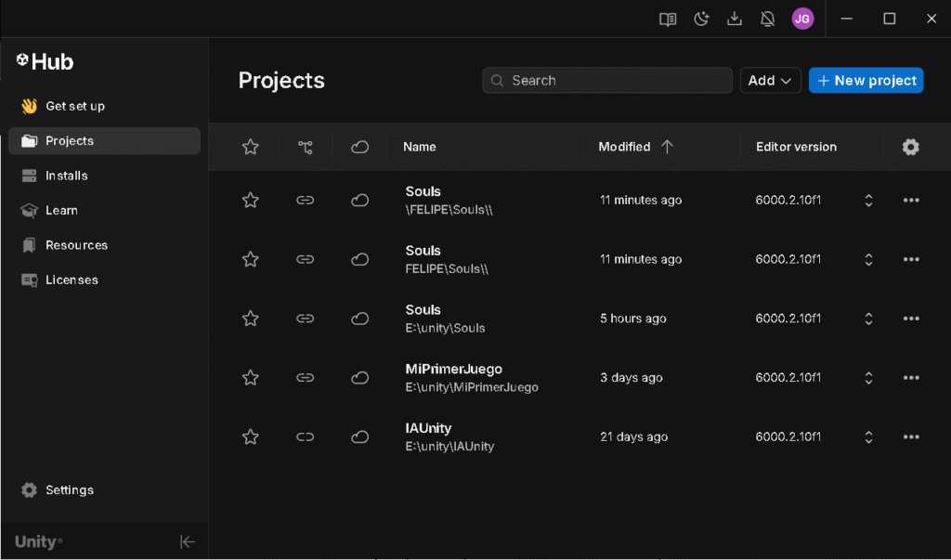Create a new project

pos(866,81)
